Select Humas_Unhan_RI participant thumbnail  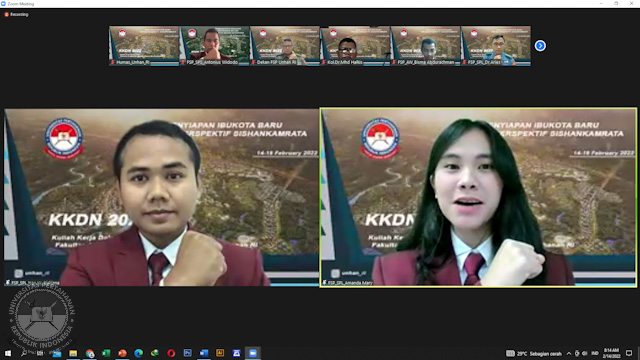(x=144, y=46)
